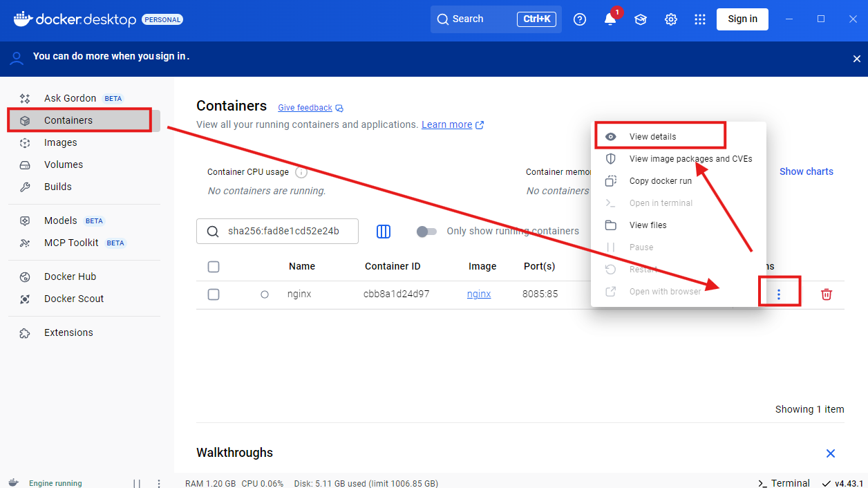Toggle Only show running containers

click(x=426, y=232)
